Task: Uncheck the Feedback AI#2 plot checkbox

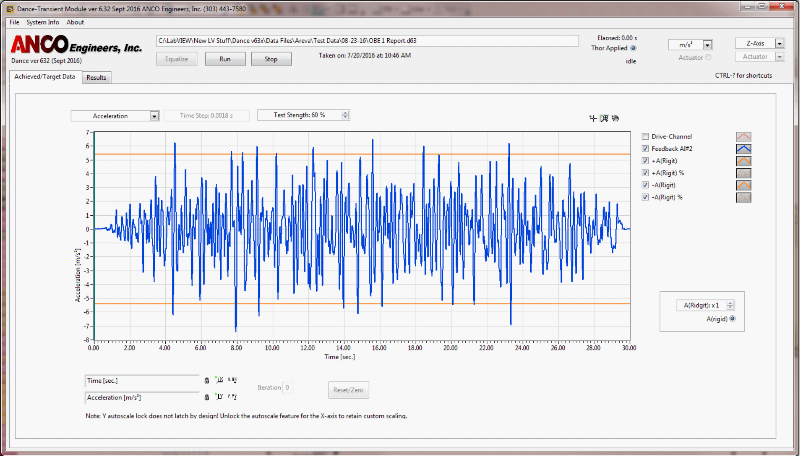Action: tap(645, 148)
